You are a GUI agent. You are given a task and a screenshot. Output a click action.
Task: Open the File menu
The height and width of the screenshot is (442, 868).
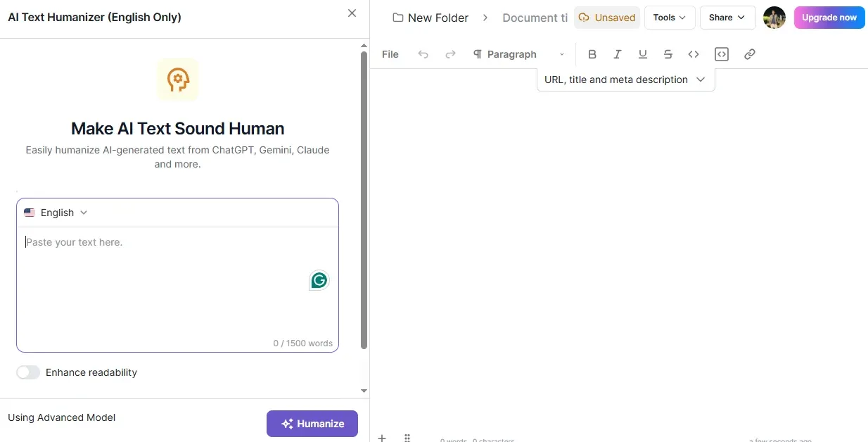pyautogui.click(x=390, y=54)
